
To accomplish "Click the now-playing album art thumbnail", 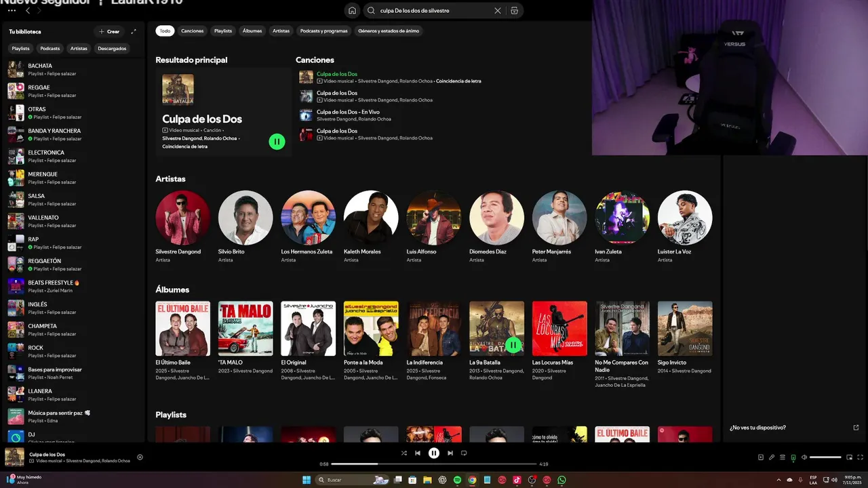I will (15, 457).
